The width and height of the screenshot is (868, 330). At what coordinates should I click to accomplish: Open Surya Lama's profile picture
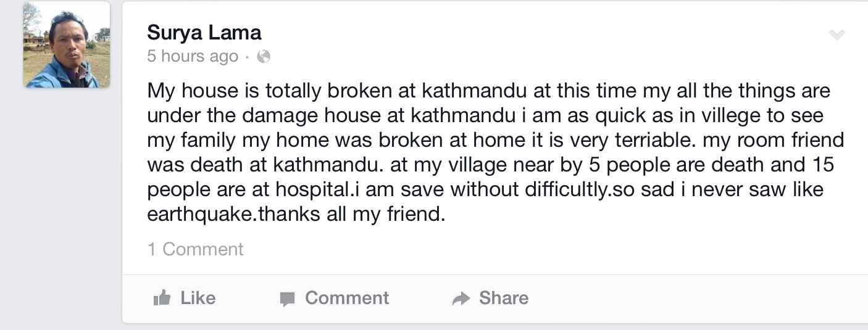(67, 44)
